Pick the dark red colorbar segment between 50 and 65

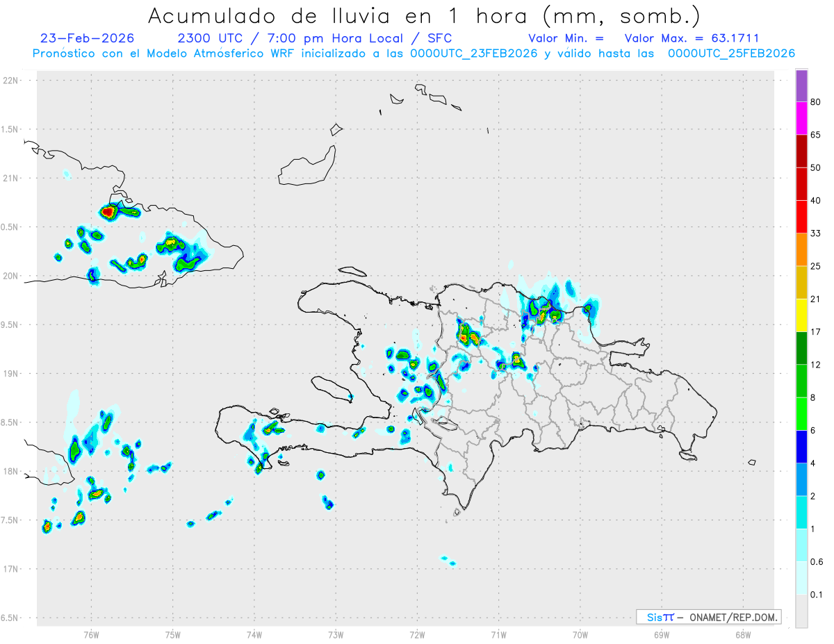click(801, 151)
